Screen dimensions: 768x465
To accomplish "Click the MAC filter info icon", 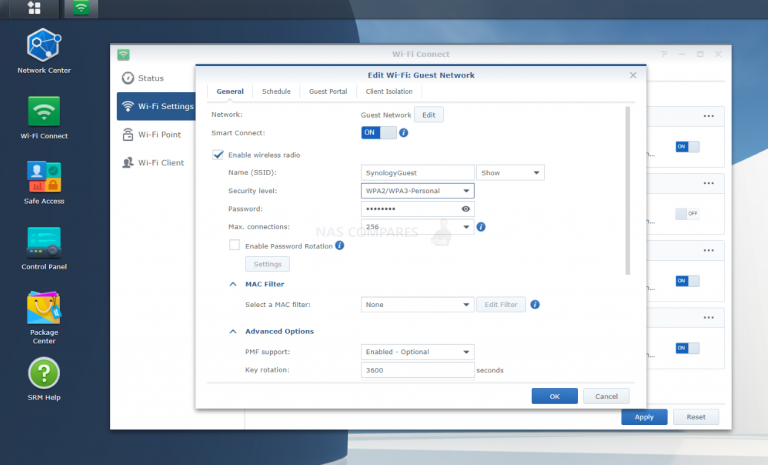I will pyautogui.click(x=535, y=305).
